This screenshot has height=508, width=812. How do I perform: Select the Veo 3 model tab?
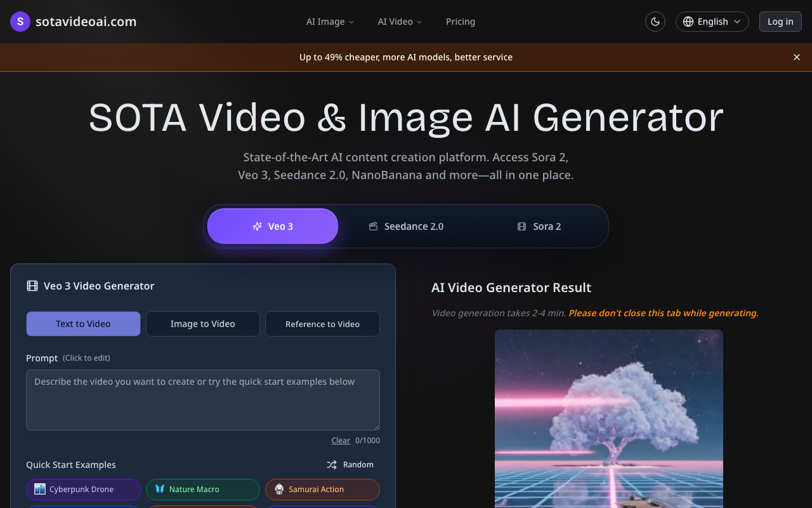pos(273,226)
